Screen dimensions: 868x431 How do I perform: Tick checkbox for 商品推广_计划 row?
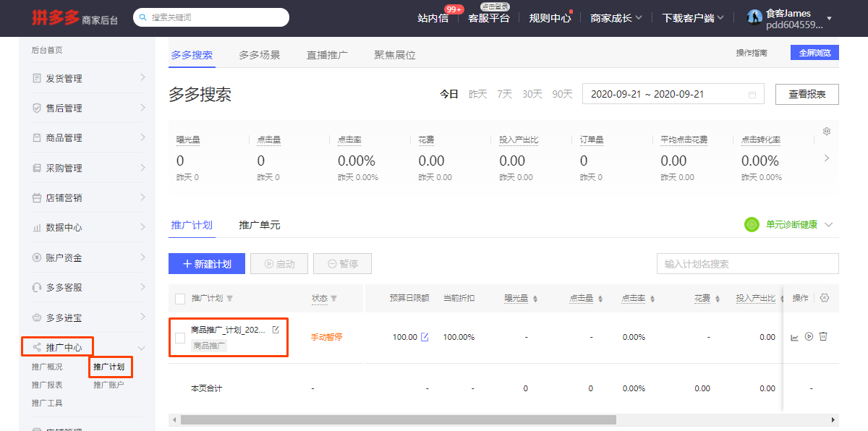coord(180,338)
